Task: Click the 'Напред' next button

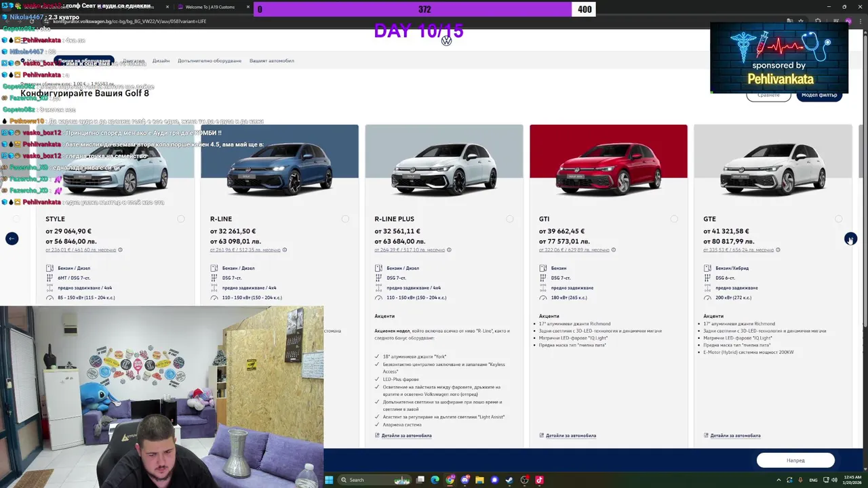Action: (x=795, y=460)
